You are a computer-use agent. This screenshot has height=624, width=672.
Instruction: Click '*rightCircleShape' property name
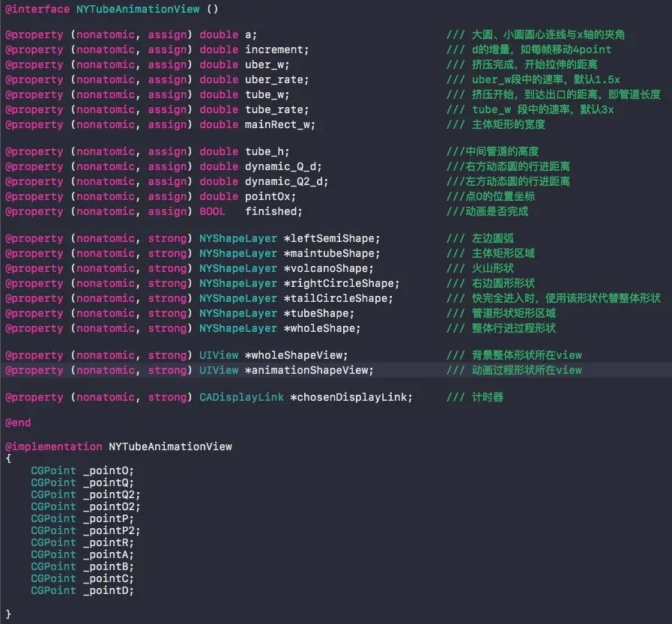point(339,284)
